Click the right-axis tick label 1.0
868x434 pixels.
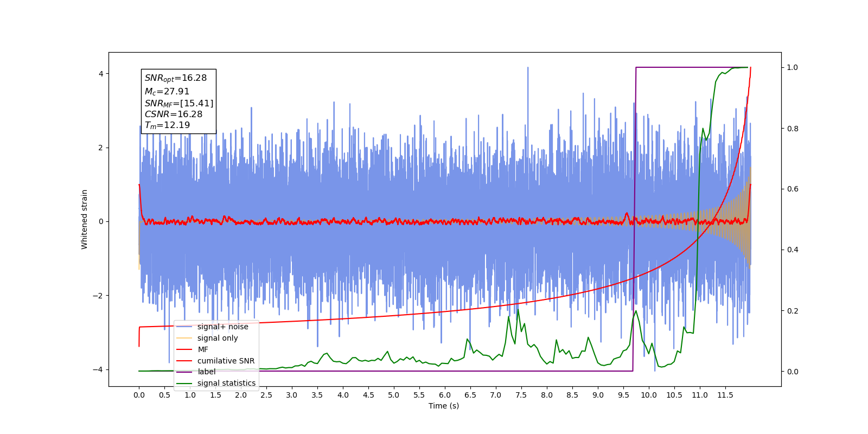793,67
